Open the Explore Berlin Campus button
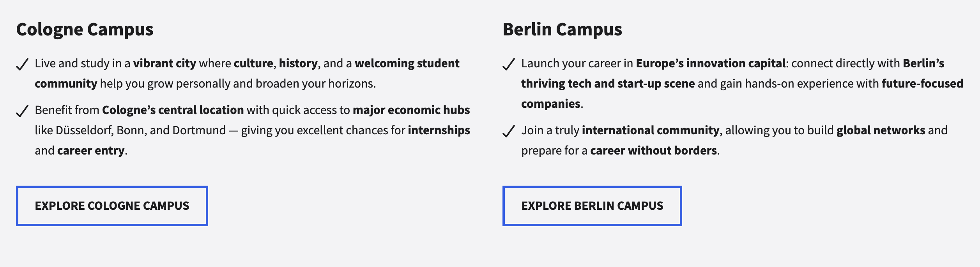Screen dimensions: 980x267 coord(592,206)
